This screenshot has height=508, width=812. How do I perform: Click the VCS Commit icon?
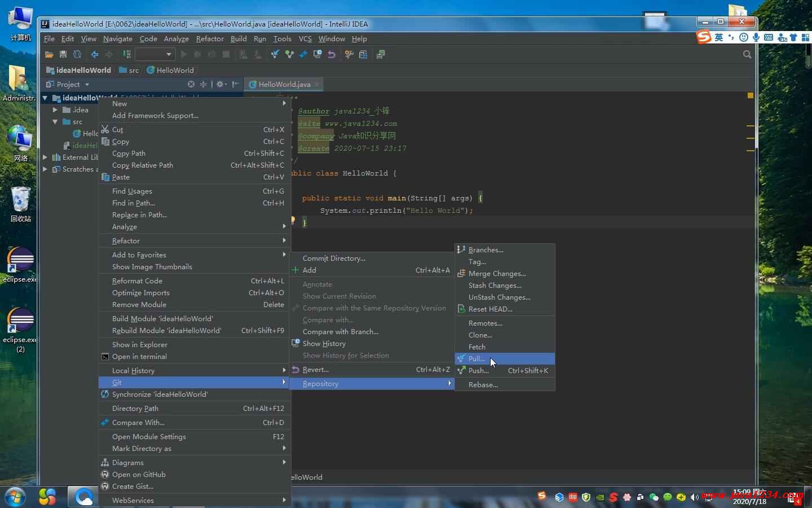[289, 54]
